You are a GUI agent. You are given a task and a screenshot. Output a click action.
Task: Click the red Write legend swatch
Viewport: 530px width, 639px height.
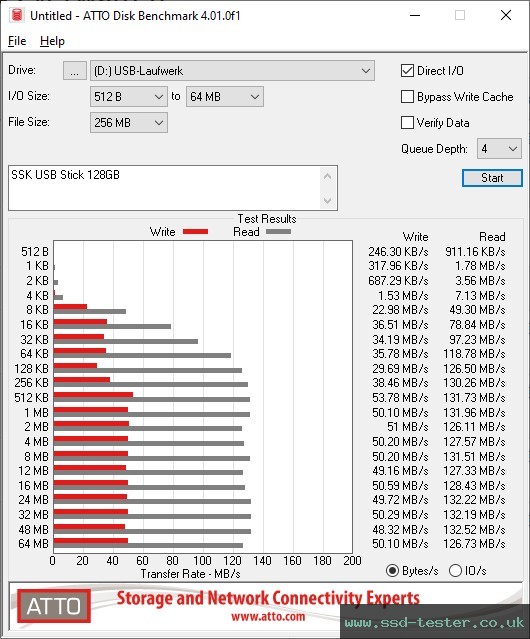[x=196, y=232]
